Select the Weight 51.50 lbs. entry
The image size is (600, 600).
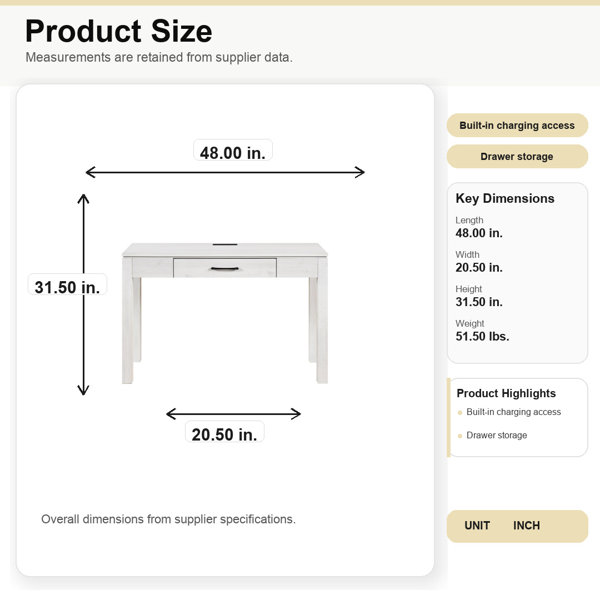[x=482, y=331]
